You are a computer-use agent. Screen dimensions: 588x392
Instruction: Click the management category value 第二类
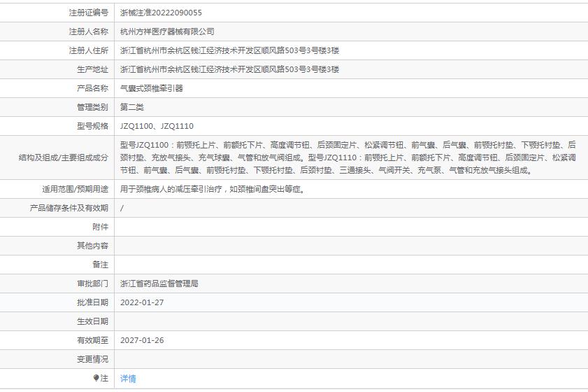pos(132,107)
